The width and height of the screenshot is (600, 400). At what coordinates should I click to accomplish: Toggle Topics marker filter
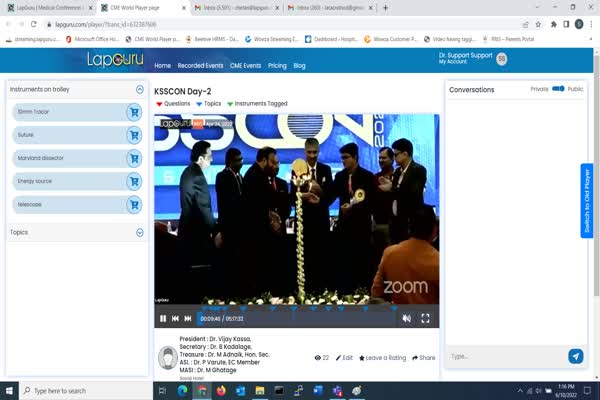209,104
